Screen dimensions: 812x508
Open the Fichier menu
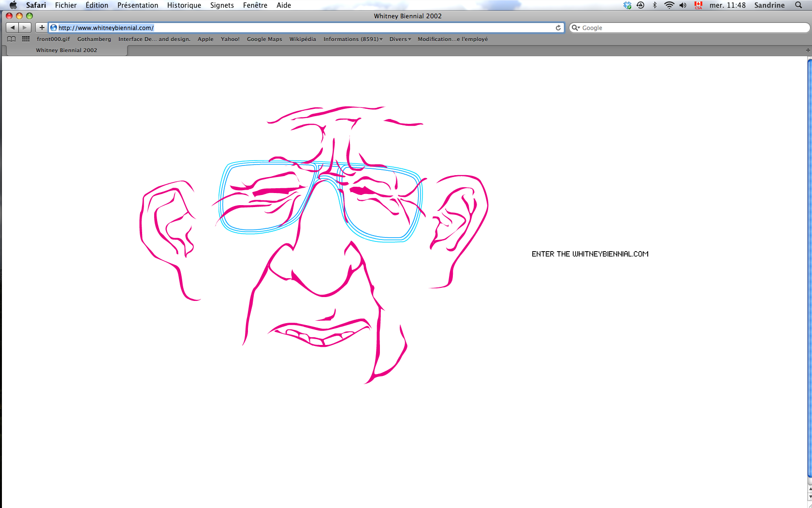click(x=66, y=5)
